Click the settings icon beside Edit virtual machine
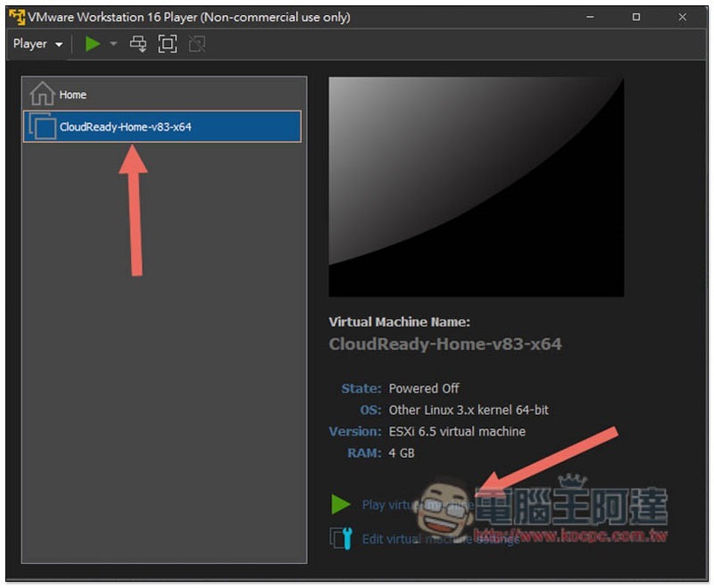This screenshot has width=714, height=588. click(340, 538)
